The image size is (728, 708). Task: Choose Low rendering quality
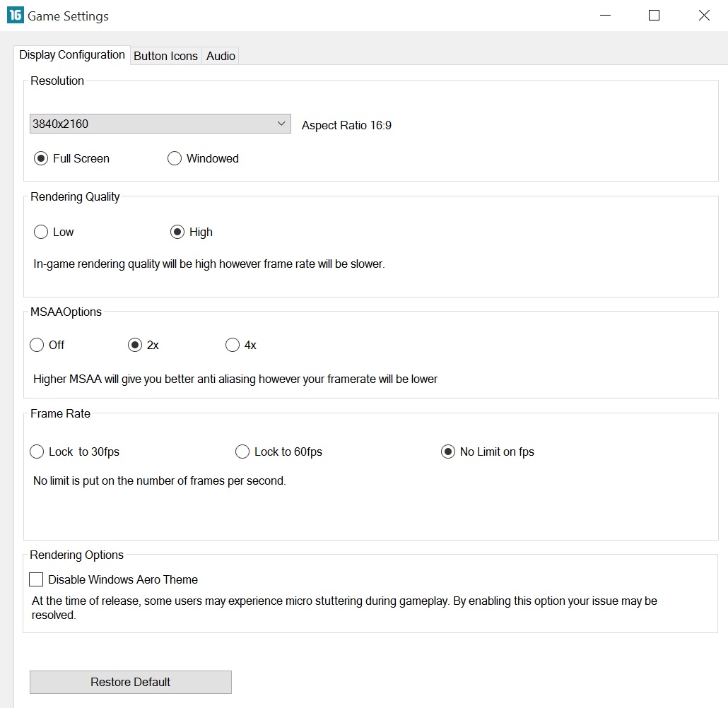pos(41,232)
